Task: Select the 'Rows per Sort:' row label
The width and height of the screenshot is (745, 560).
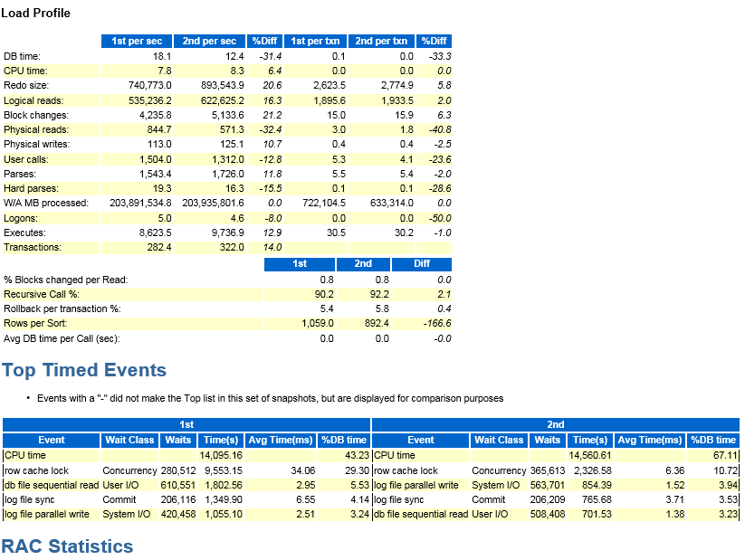Action: click(x=35, y=324)
